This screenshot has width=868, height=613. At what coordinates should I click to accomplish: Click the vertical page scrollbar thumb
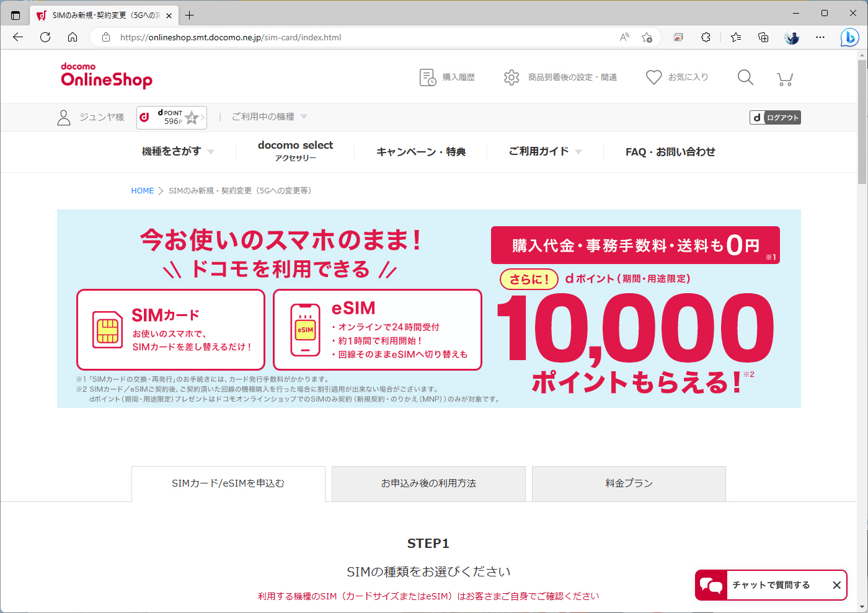(x=862, y=121)
